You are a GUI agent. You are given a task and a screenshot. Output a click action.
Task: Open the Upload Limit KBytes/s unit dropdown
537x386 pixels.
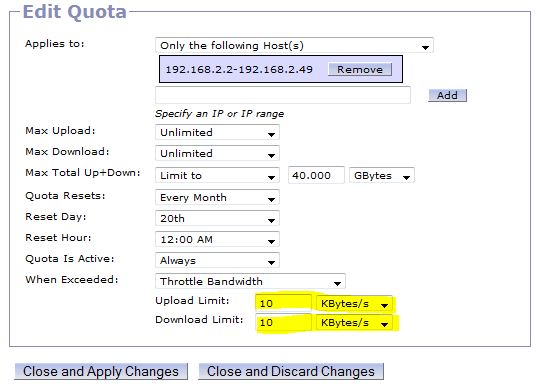[x=354, y=303]
